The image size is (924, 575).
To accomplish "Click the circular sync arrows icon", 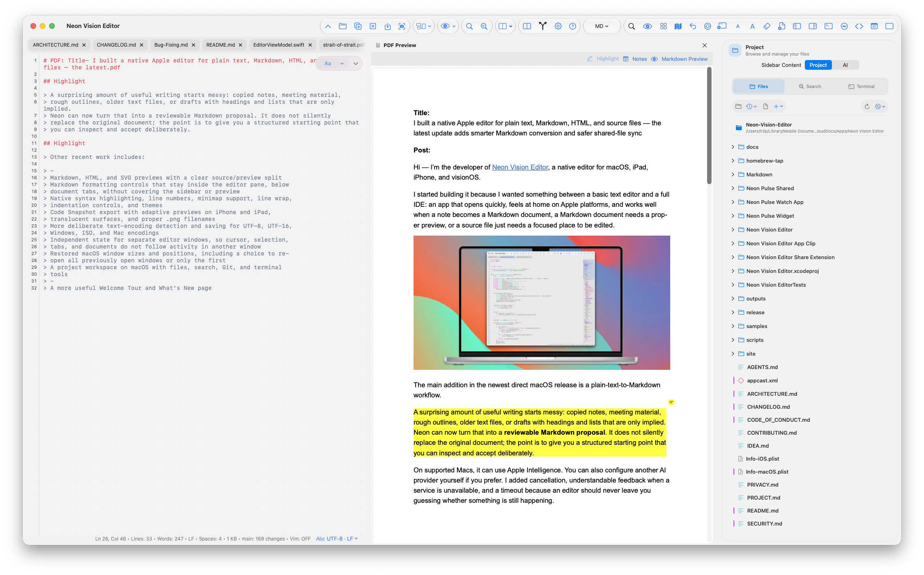I will point(707,26).
